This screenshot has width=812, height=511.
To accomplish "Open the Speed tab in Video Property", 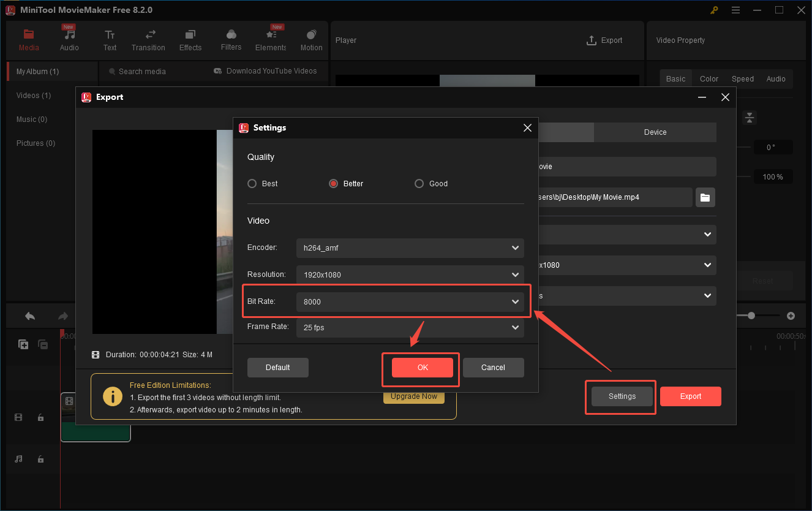I will click(742, 78).
